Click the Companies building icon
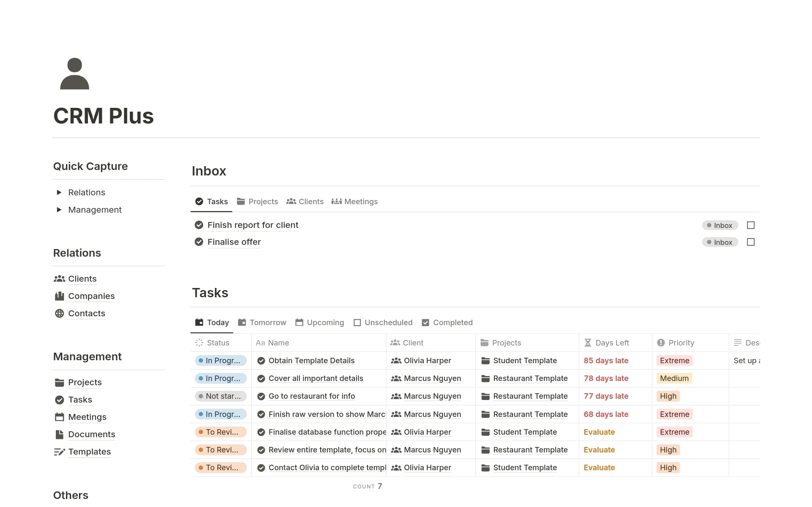This screenshot has height=507, width=812. [x=60, y=296]
